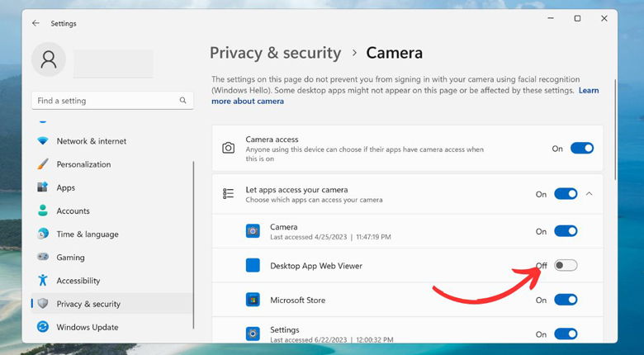Minimize the Settings window

coord(551,18)
